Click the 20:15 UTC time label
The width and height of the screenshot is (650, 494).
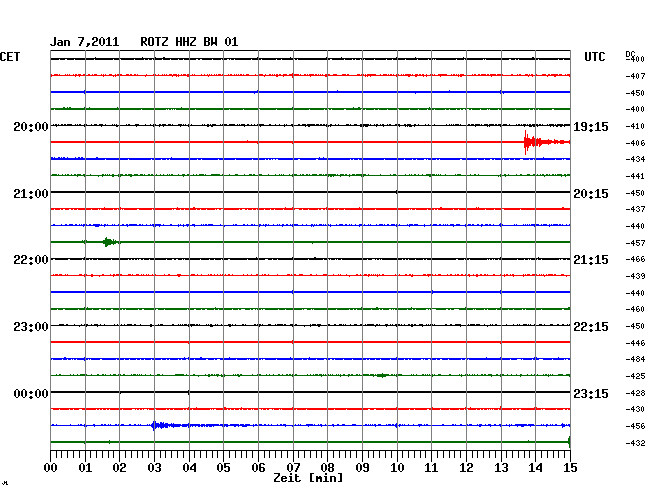[591, 194]
